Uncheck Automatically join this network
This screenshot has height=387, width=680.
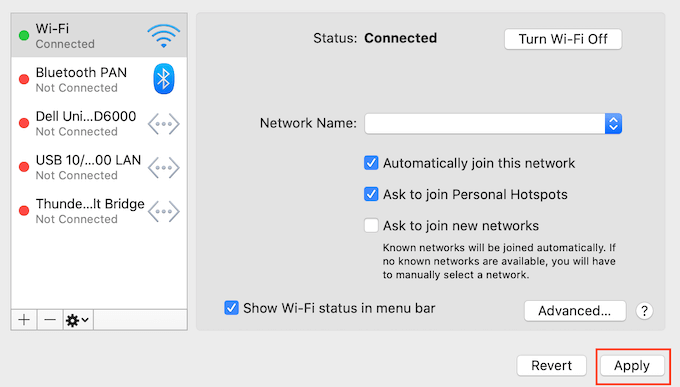tap(371, 163)
